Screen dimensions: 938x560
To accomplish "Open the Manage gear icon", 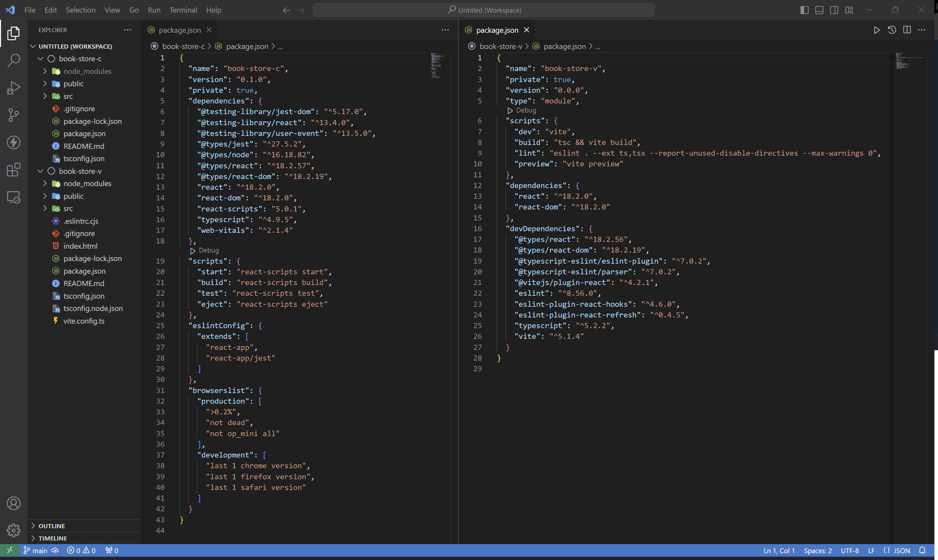I will (14, 530).
